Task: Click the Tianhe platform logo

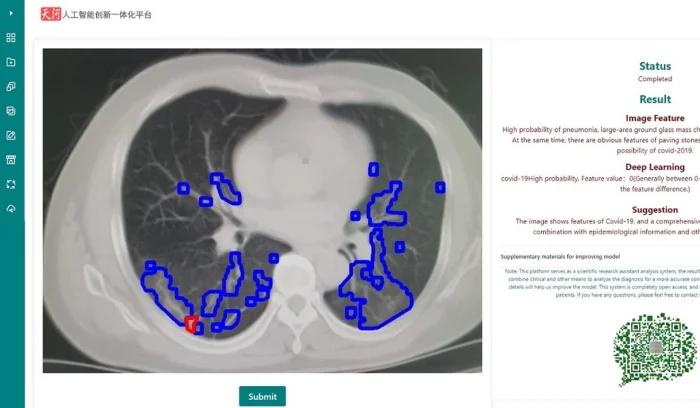Action: click(50, 15)
